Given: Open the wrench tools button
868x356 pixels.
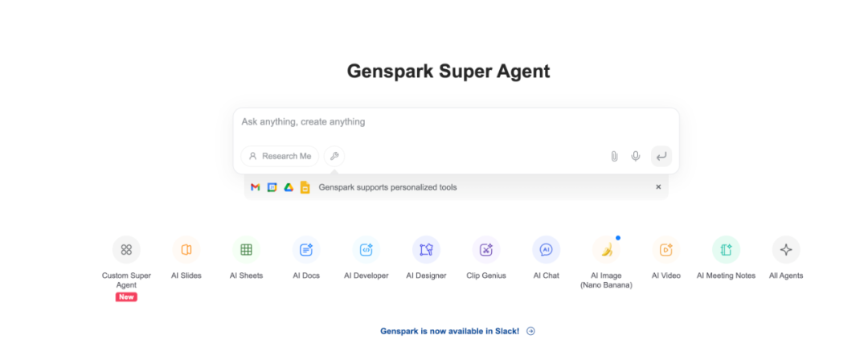Looking at the screenshot, I should [334, 156].
